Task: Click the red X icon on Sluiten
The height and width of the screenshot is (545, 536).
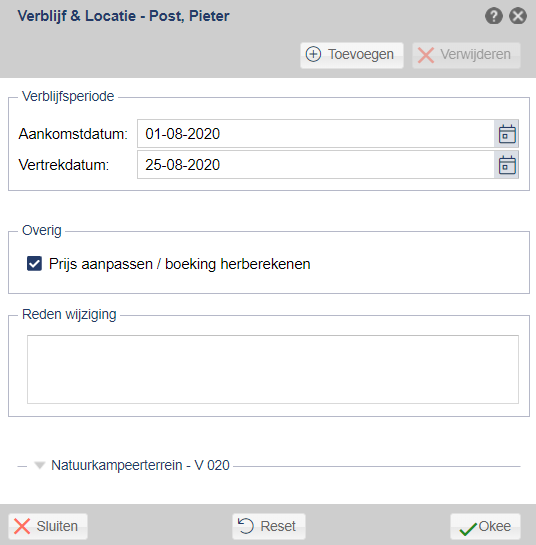Action: point(22,526)
